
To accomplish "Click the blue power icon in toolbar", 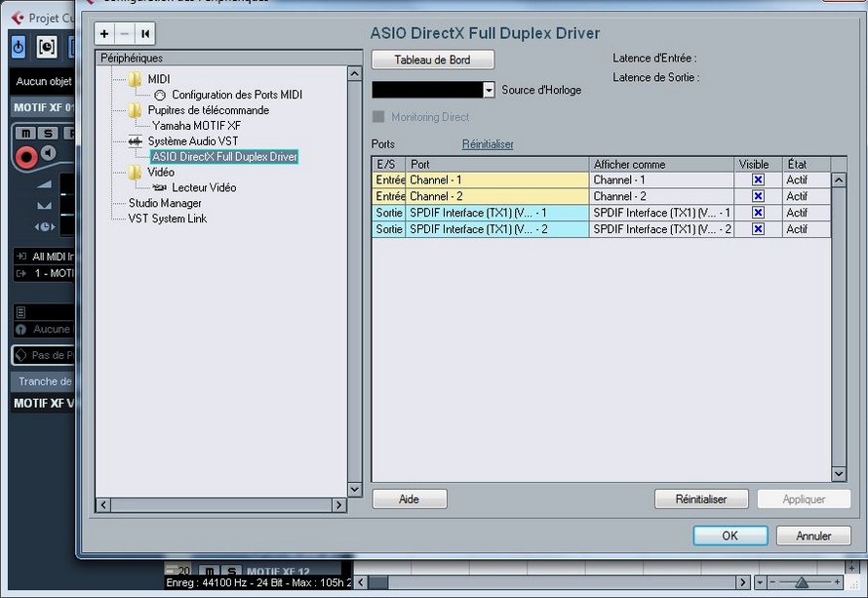I will (19, 46).
